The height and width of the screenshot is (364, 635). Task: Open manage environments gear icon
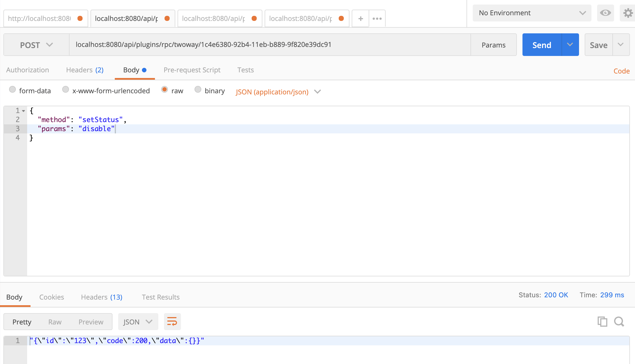628,13
